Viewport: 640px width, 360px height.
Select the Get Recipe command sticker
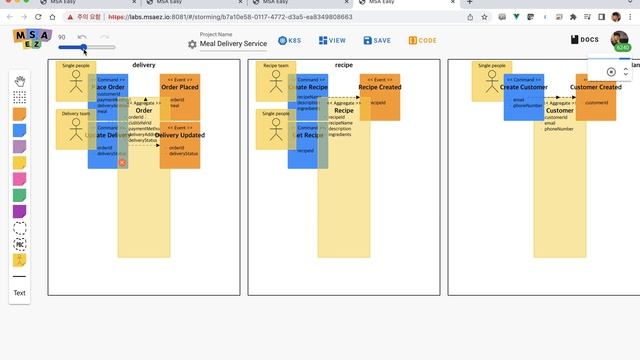tap(308, 145)
